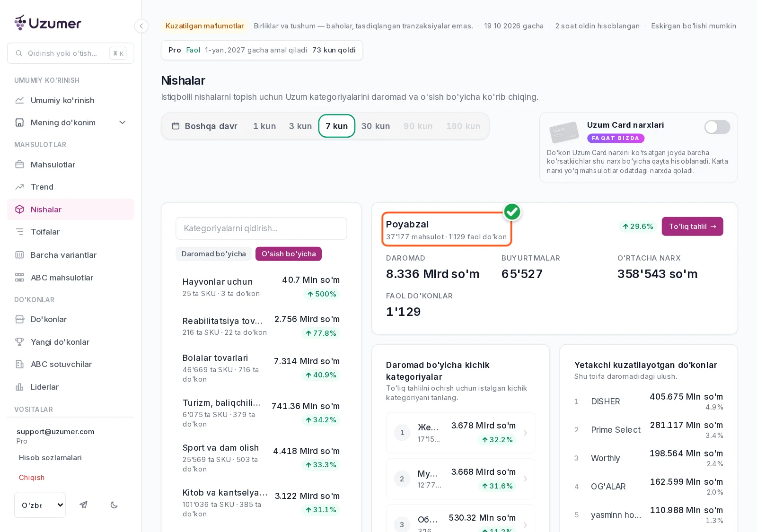
Task: Click the Mening do'konim store icon
Action: pos(19,122)
